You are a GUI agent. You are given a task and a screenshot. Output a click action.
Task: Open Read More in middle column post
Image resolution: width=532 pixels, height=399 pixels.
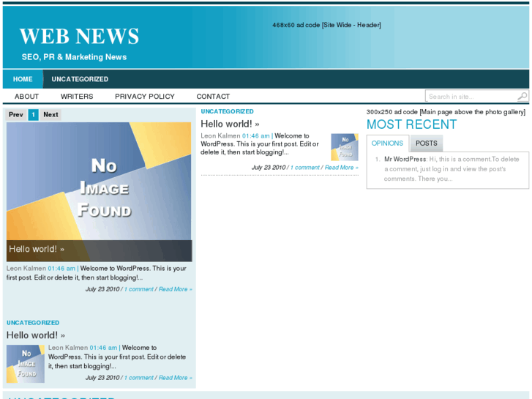click(342, 168)
